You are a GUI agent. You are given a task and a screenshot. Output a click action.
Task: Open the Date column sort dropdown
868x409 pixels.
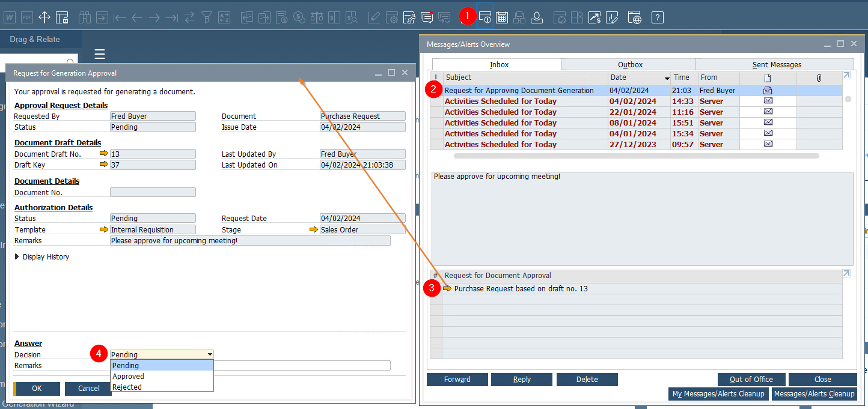(666, 77)
